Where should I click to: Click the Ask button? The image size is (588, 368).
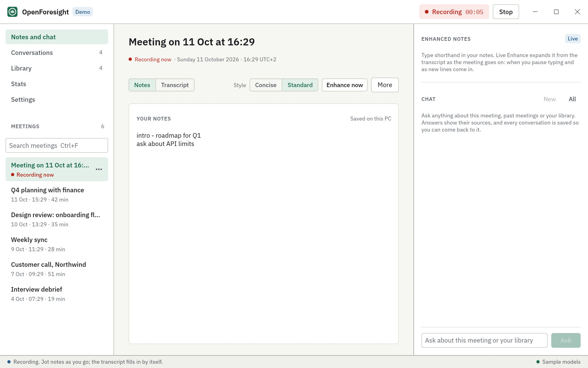pos(566,340)
